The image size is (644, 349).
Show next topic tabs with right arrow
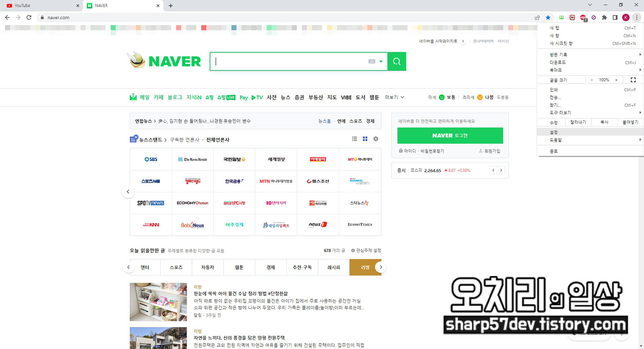tap(380, 267)
